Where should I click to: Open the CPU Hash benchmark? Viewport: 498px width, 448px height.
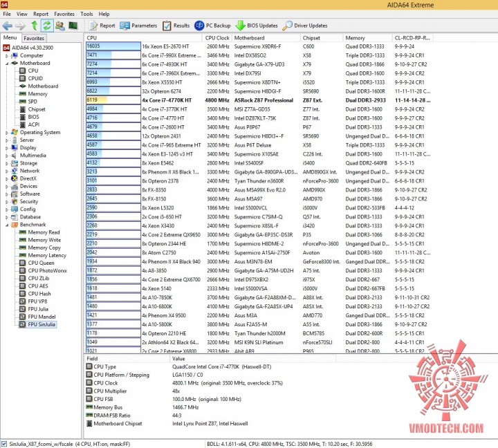(x=35, y=294)
